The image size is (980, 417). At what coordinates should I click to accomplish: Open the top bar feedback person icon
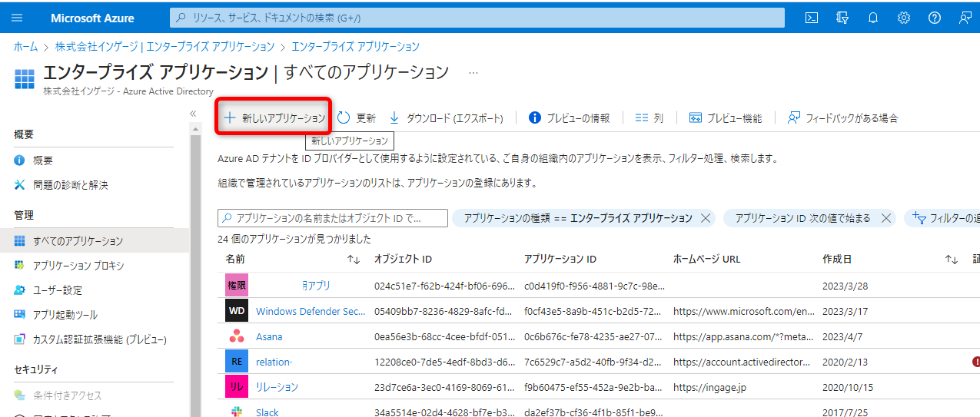965,18
